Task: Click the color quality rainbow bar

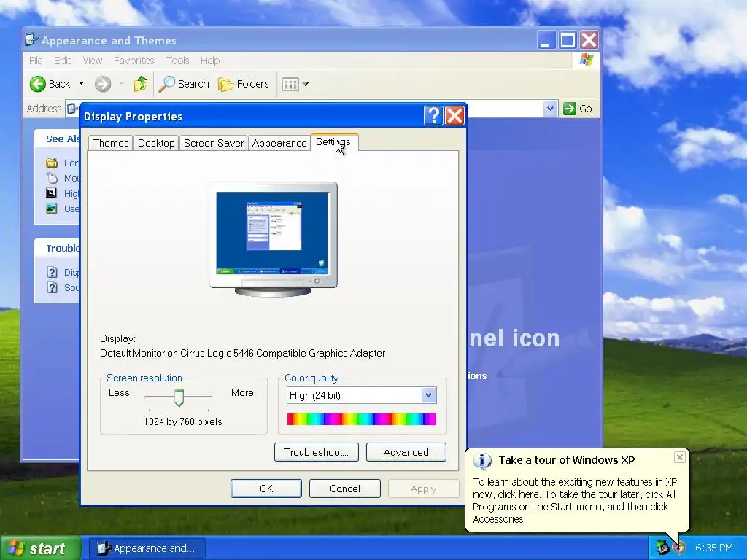Action: (x=362, y=419)
